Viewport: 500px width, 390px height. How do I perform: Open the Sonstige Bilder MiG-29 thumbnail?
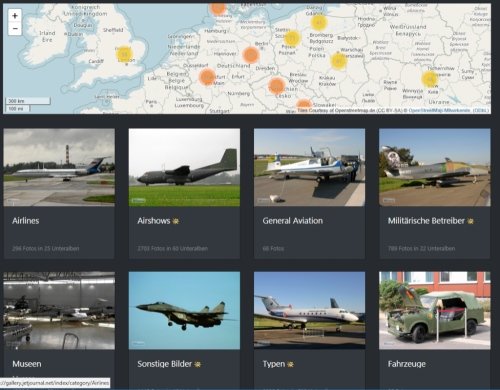[x=184, y=311]
